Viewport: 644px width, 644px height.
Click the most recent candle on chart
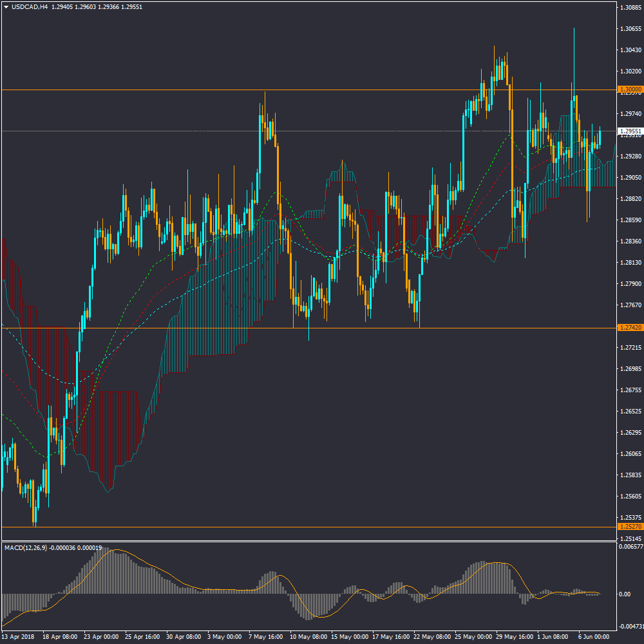point(600,137)
